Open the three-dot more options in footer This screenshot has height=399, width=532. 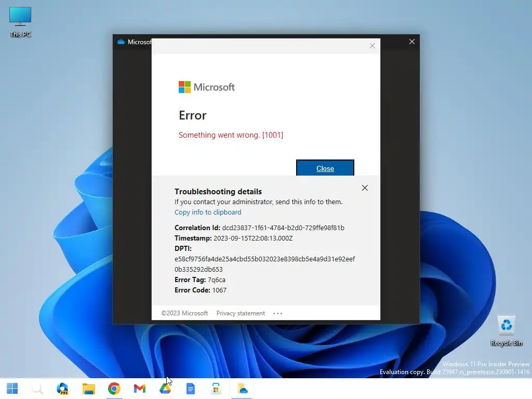(x=277, y=313)
